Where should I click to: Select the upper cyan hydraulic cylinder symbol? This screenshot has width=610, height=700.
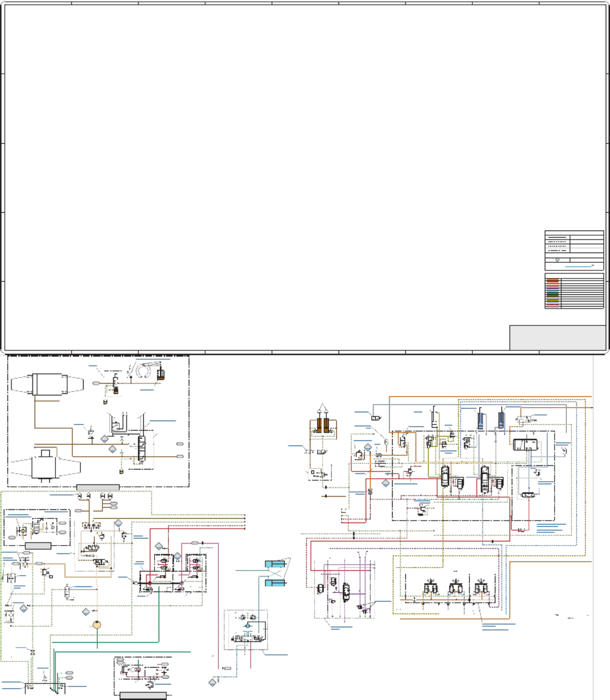pos(275,564)
